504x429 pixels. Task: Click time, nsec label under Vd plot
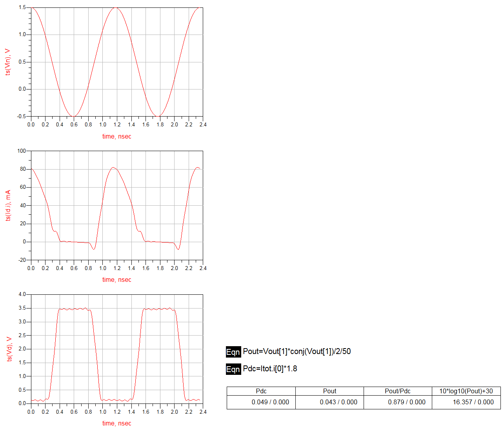pyautogui.click(x=117, y=424)
